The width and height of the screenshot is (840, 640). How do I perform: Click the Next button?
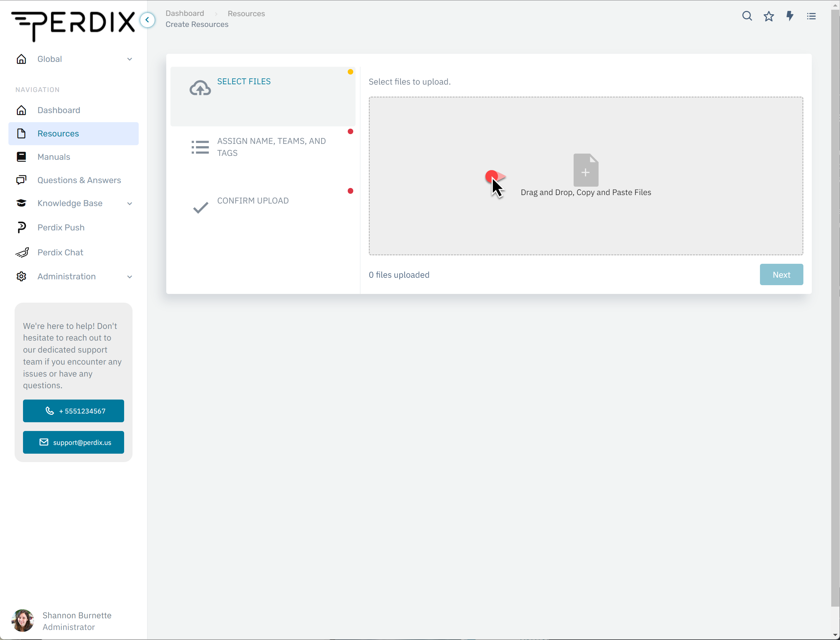click(781, 274)
